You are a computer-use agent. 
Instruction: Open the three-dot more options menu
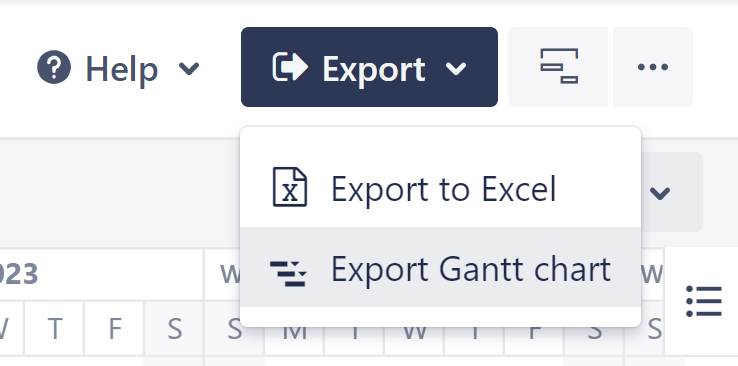click(653, 67)
